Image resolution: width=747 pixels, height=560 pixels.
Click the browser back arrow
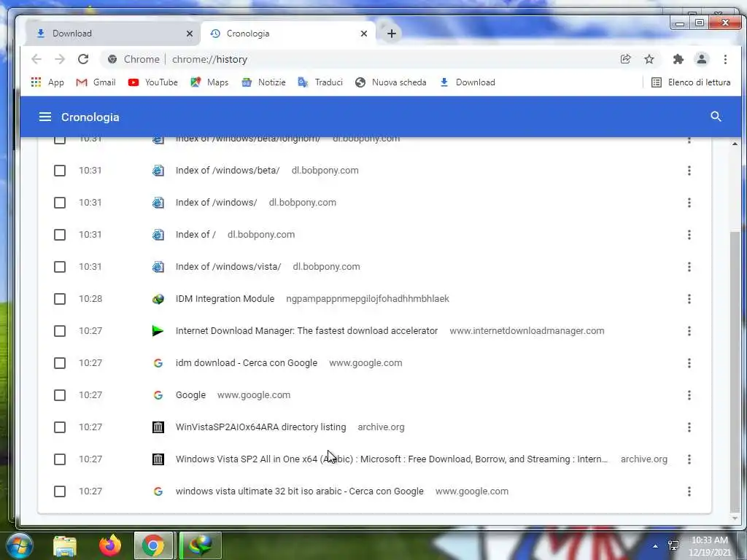pyautogui.click(x=36, y=59)
